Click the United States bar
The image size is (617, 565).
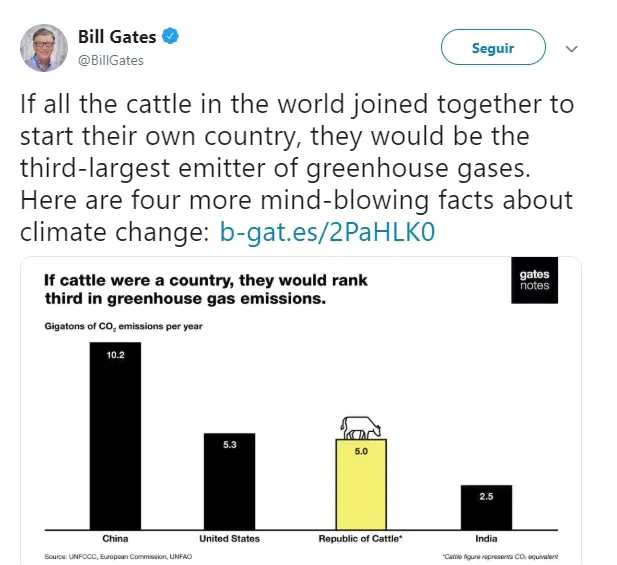pos(229,480)
